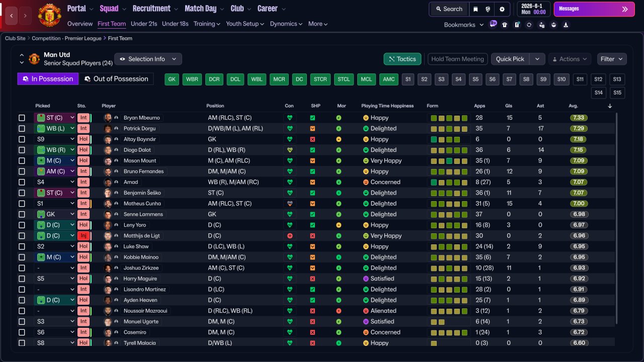Screen dimensions: 644x362
Task: Click Noussair Mazraoui's red morale icon
Action: pos(339,311)
